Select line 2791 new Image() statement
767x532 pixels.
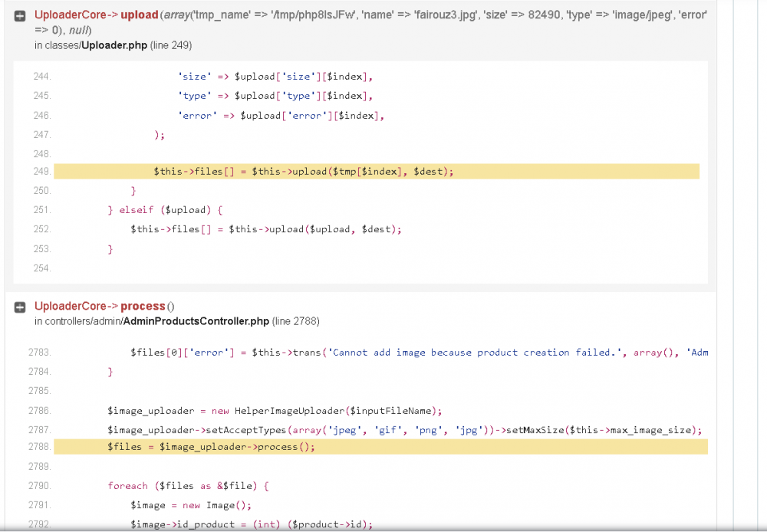191,505
